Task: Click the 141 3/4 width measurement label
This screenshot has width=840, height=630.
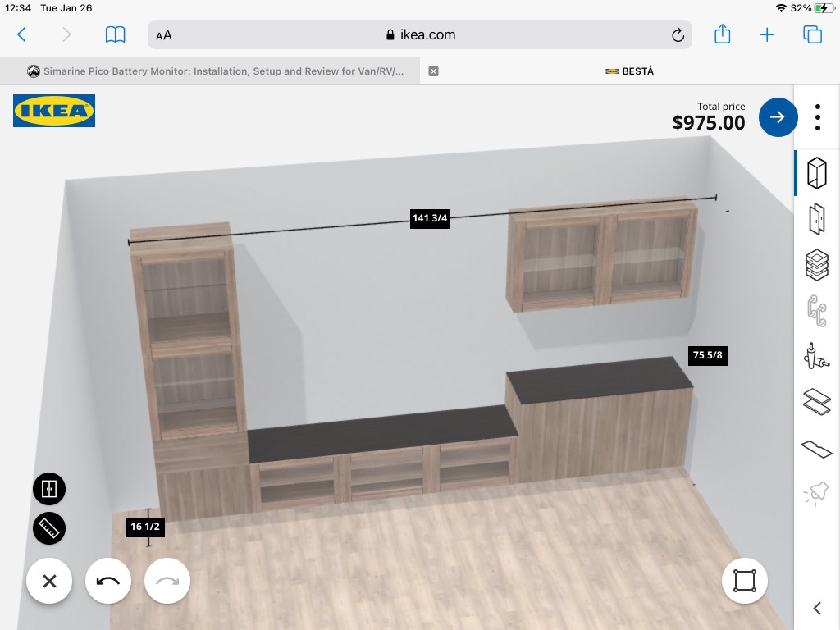Action: point(430,218)
